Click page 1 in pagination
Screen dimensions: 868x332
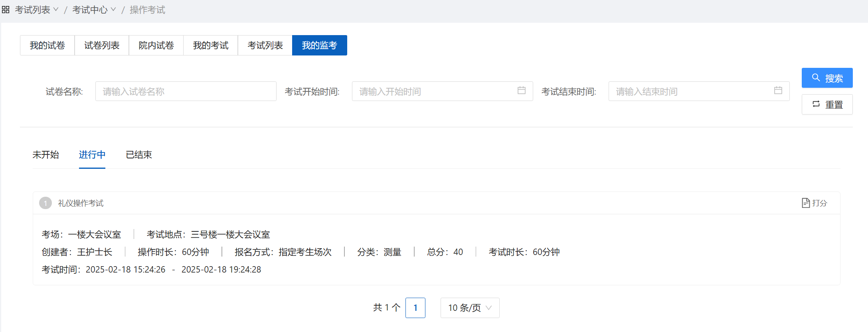tap(415, 308)
